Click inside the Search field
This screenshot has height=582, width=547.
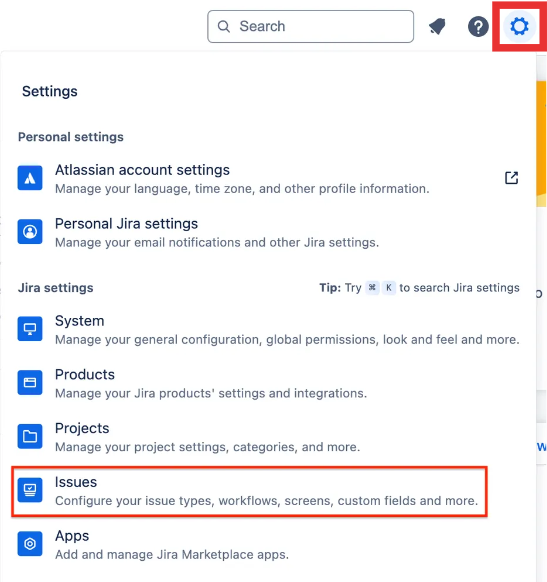tap(310, 27)
